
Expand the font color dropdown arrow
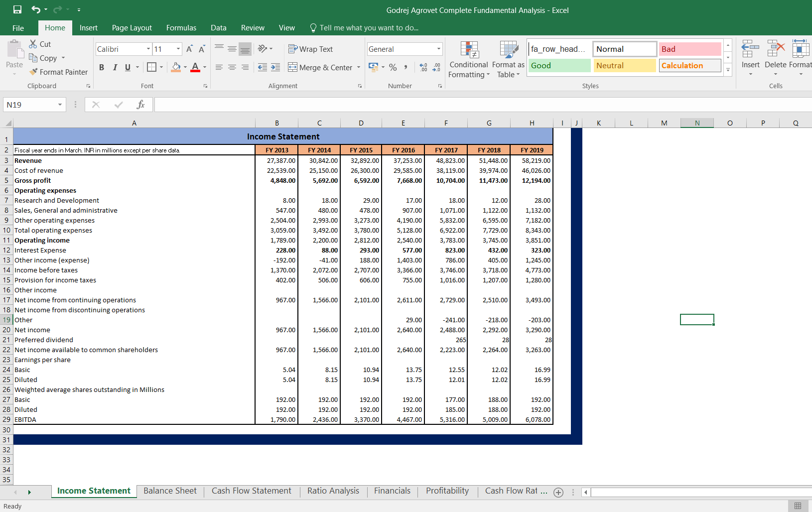pyautogui.click(x=204, y=67)
